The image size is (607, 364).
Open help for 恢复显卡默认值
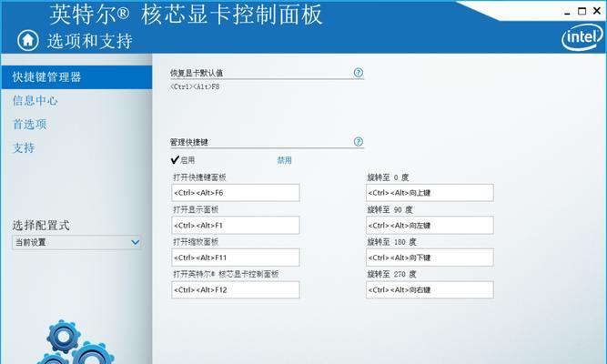pos(359,73)
